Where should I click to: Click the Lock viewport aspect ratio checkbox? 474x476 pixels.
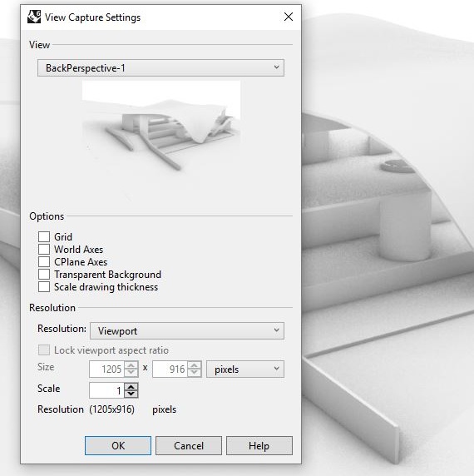pos(44,350)
